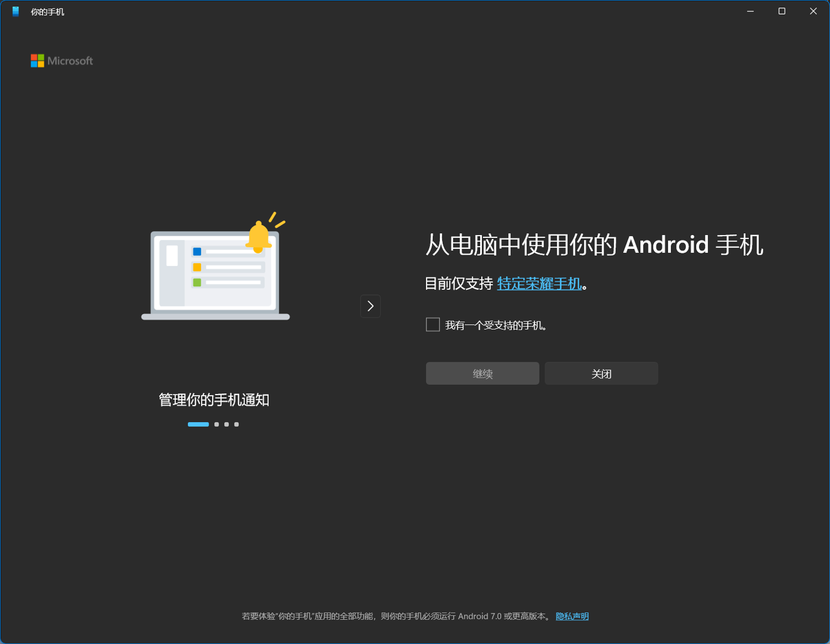Select the third carousel pagination dot

pyautogui.click(x=227, y=424)
